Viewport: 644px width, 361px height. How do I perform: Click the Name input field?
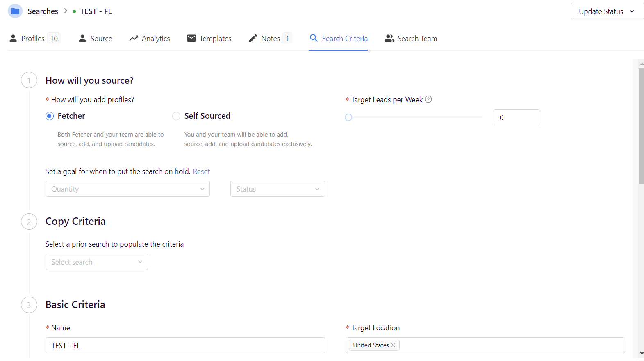tap(185, 345)
